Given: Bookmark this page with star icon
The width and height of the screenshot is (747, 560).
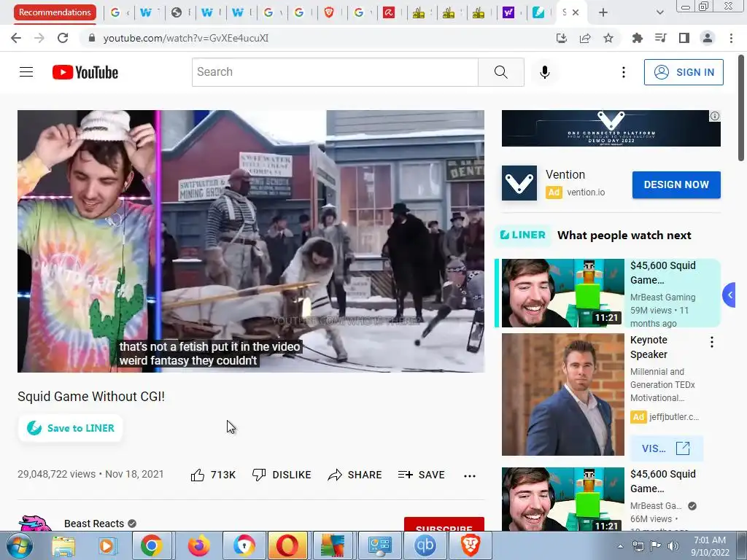Looking at the screenshot, I should tap(608, 38).
